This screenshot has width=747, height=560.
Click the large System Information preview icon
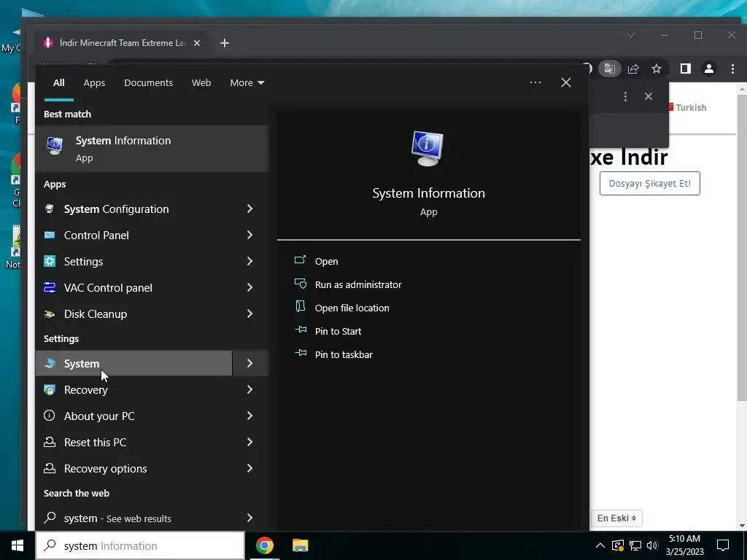tap(427, 149)
